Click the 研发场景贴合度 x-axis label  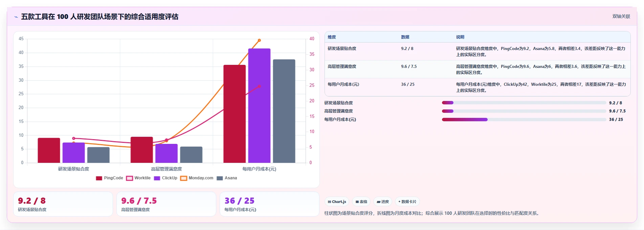(x=73, y=169)
